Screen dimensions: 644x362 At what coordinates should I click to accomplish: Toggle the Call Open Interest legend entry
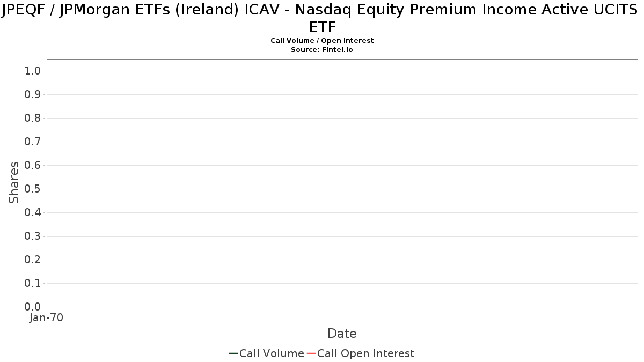click(365, 353)
